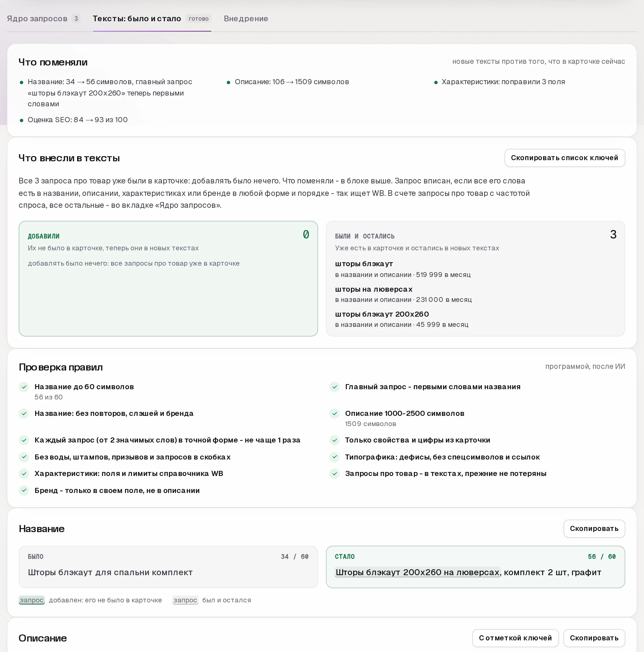This screenshot has height=652, width=644.
Task: Click the keyword «шторы блэкаут 200х260» in the list
Action: point(382,314)
